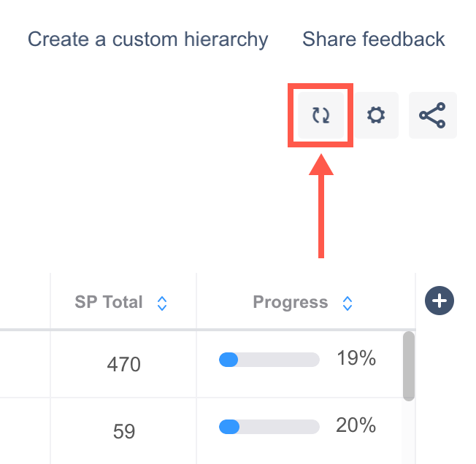Screen dimensions: 476x464
Task: Click the share icon button
Action: [x=432, y=115]
